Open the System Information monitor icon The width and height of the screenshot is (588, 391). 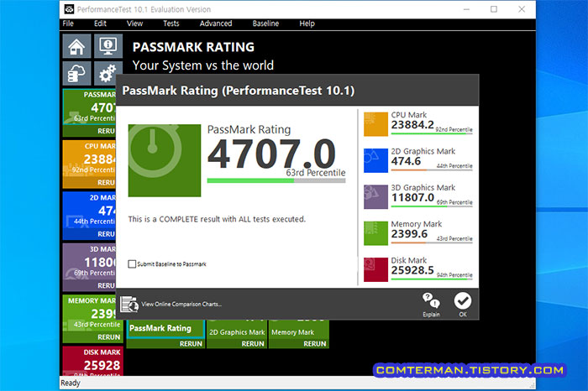tap(108, 46)
